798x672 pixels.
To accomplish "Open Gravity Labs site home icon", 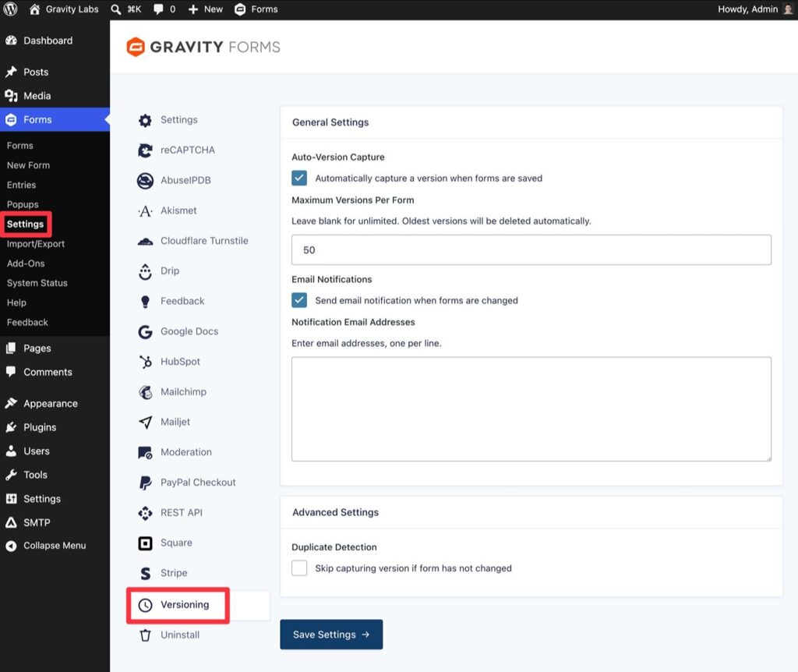I will pyautogui.click(x=34, y=9).
